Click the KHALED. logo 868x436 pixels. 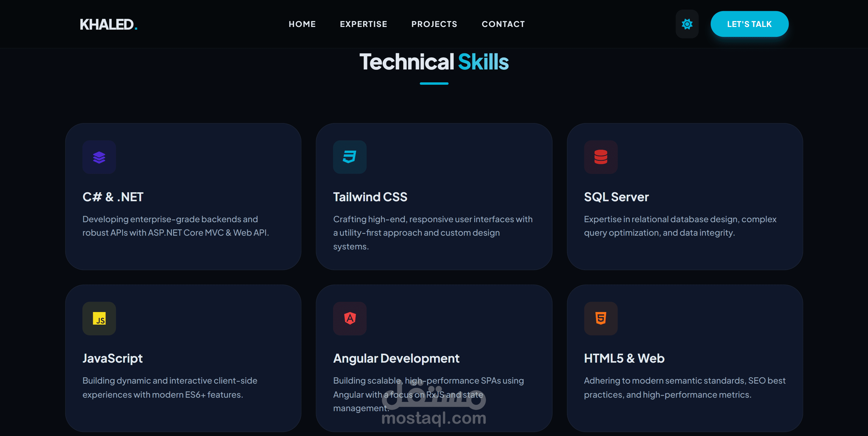point(108,24)
